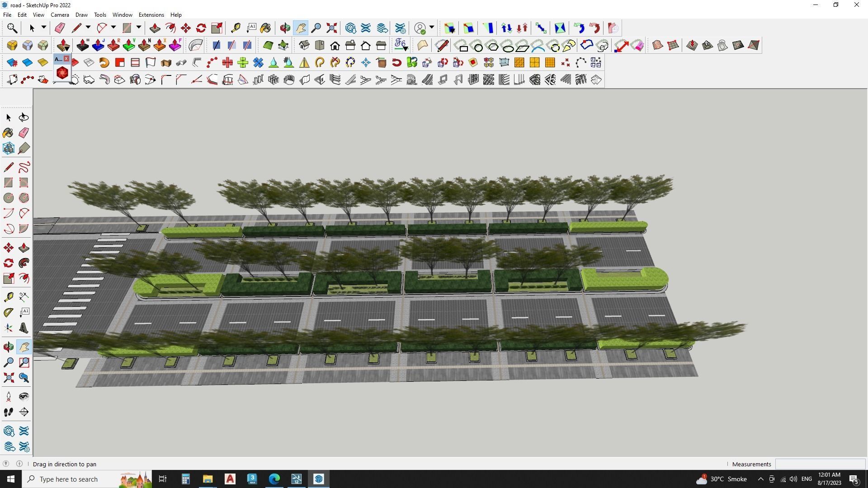Click the Zoom Extents icon in top toolbar
Image resolution: width=868 pixels, height=488 pixels.
click(331, 28)
